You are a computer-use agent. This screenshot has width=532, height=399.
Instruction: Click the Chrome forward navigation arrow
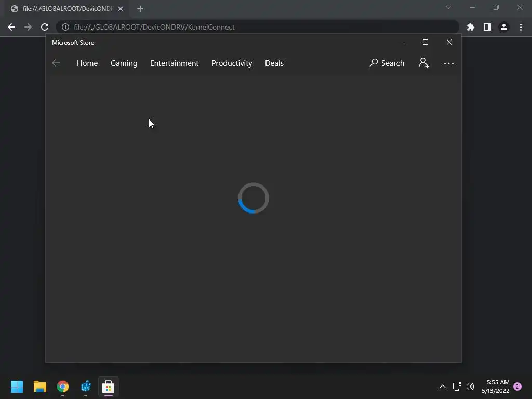(28, 27)
